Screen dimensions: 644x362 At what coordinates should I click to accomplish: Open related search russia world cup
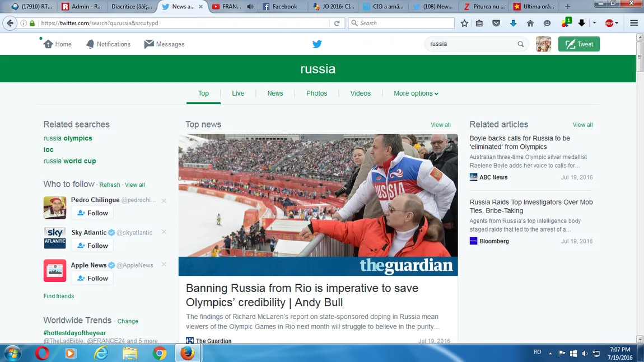coord(70,161)
